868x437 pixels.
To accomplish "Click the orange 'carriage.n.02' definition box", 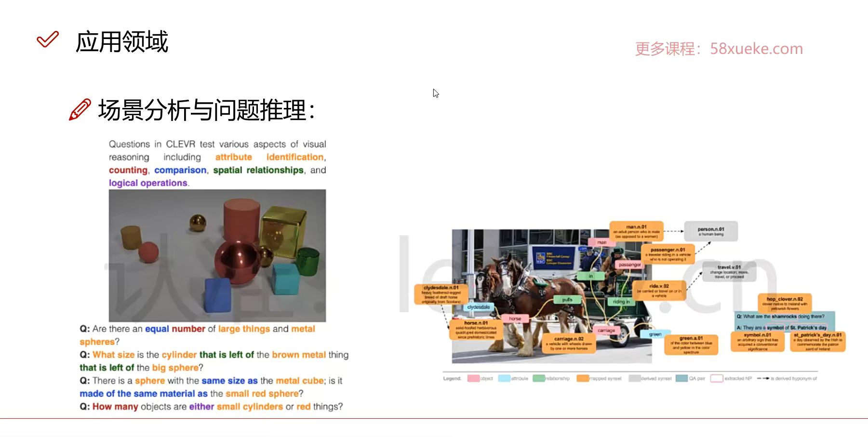I will [x=569, y=343].
